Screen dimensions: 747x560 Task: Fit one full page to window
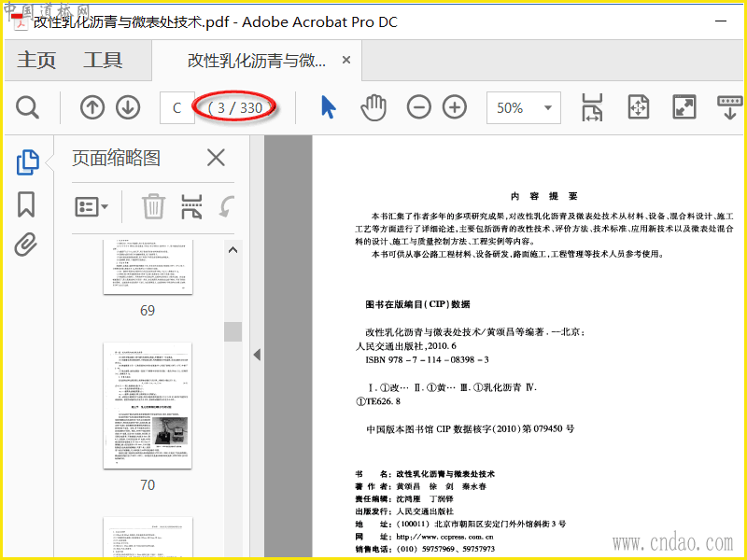(639, 107)
